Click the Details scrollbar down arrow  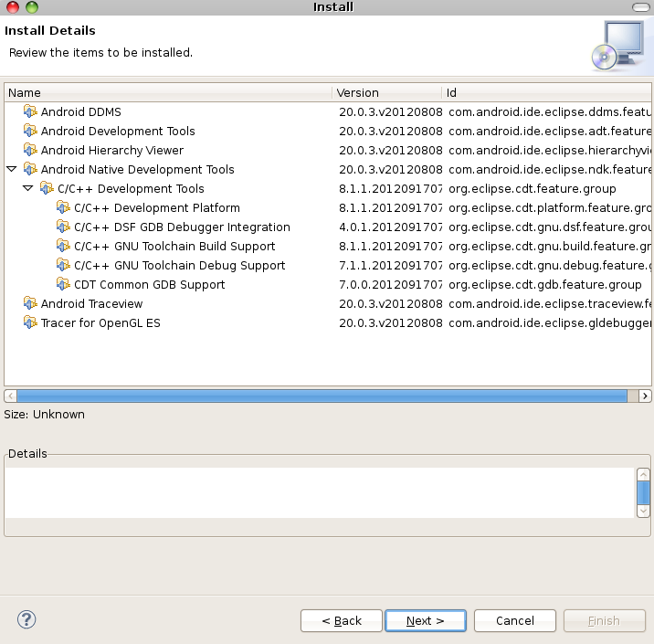point(644,511)
